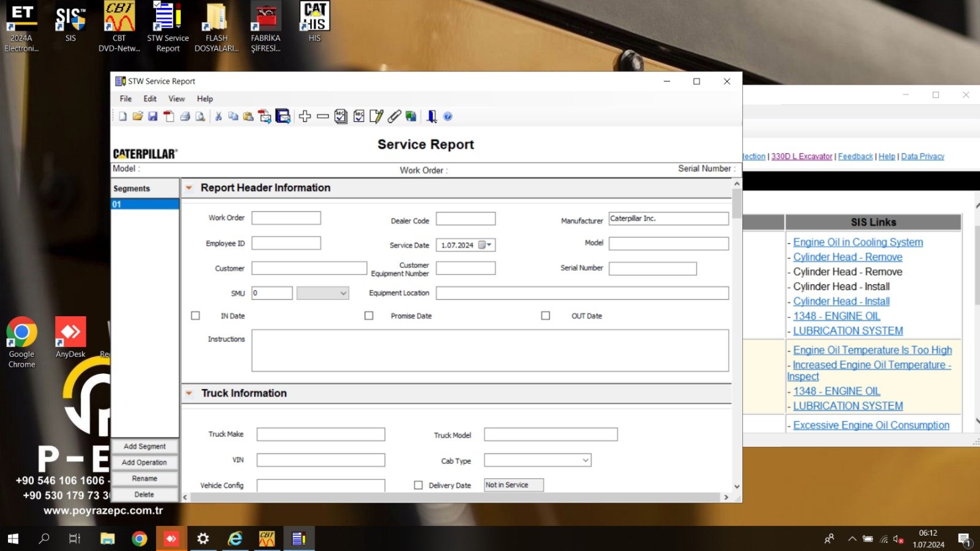Add item with the plus icon

tap(305, 116)
